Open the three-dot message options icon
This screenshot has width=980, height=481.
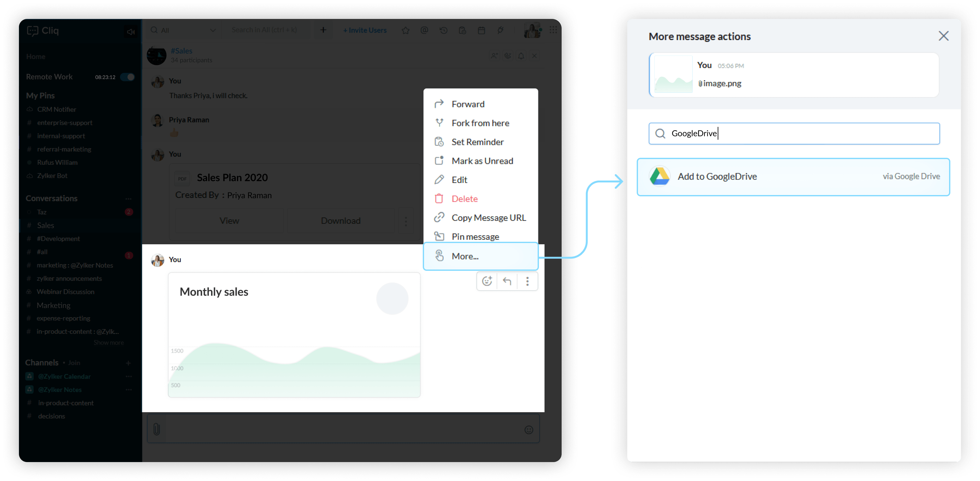527,281
